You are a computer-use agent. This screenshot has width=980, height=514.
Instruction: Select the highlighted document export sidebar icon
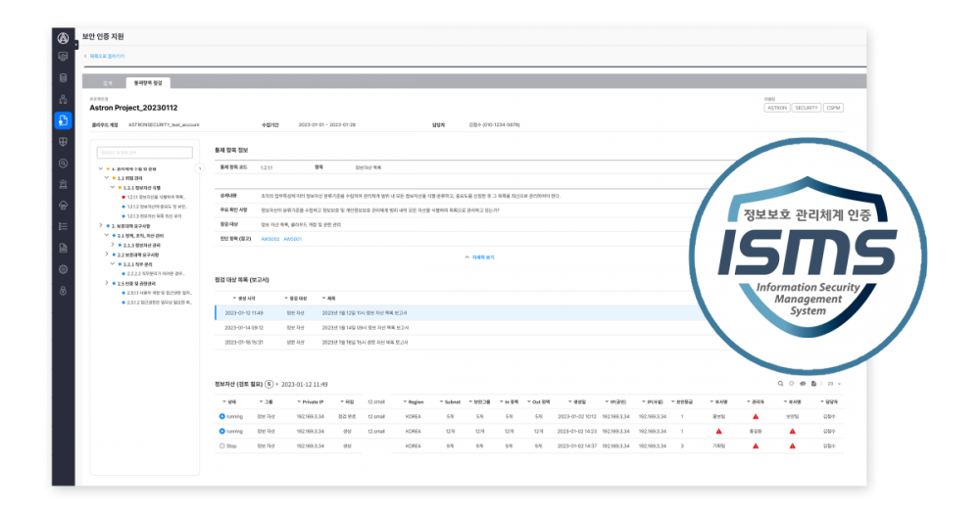coord(63,120)
